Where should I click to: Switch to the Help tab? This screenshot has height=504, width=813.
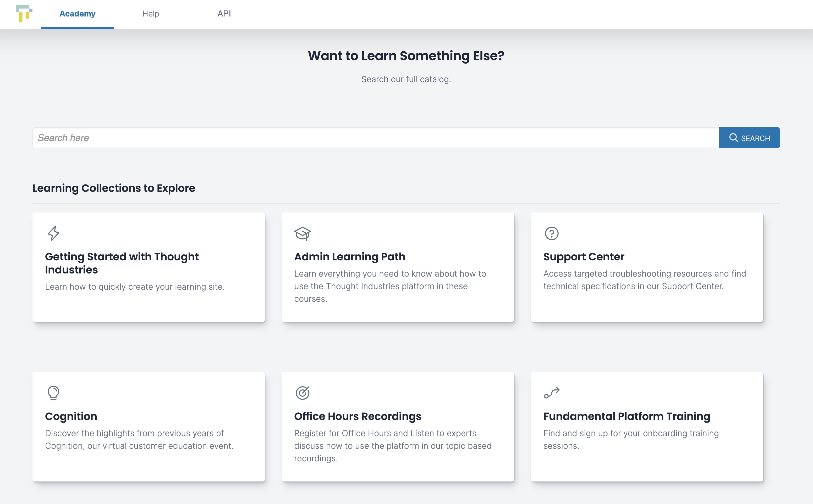[x=151, y=14]
